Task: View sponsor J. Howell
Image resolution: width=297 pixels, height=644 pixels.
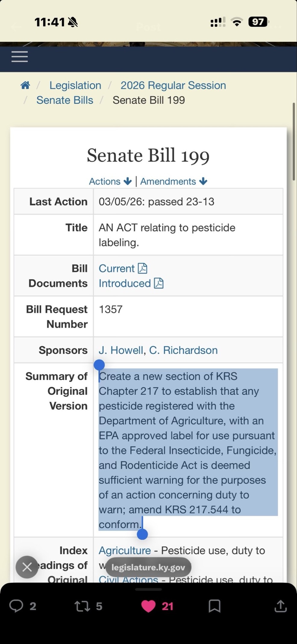Action: (x=121, y=350)
